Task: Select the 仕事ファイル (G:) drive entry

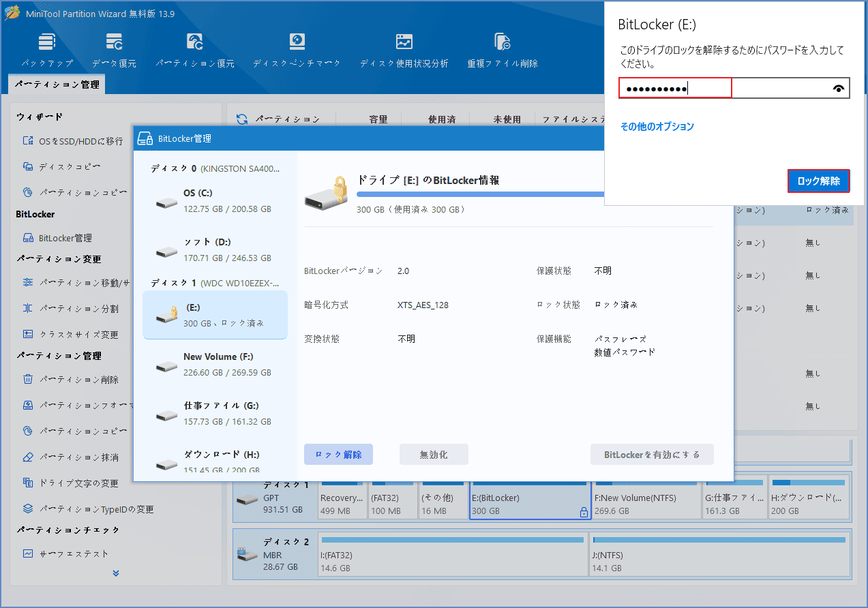Action: pyautogui.click(x=215, y=413)
